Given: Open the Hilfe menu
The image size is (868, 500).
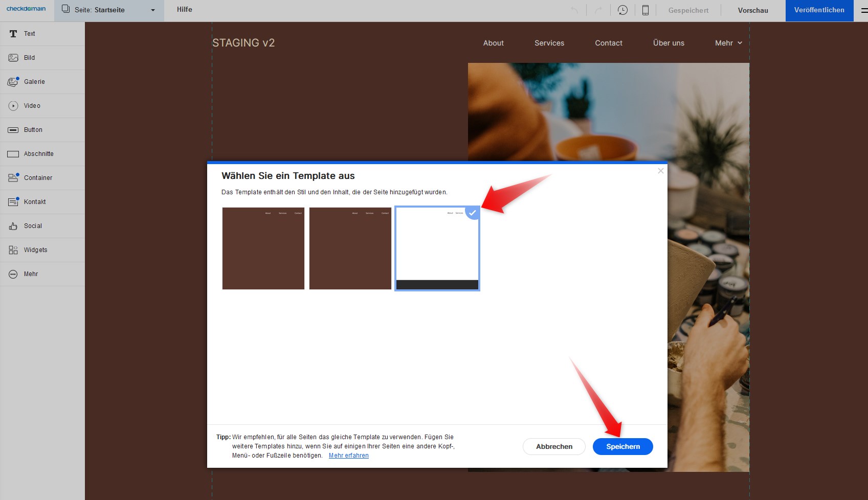Looking at the screenshot, I should [x=185, y=10].
